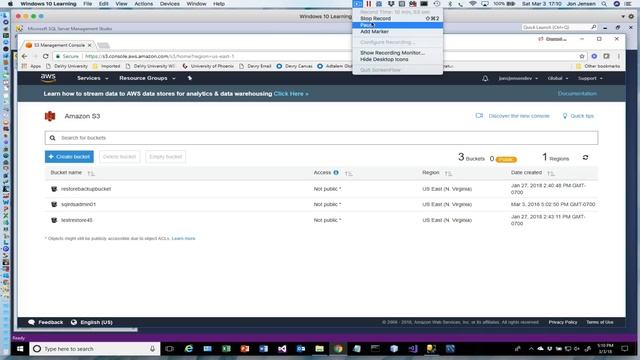The height and width of the screenshot is (360, 640).
Task: Click bucket icon next to restorebackupbucket
Action: [x=54, y=189]
